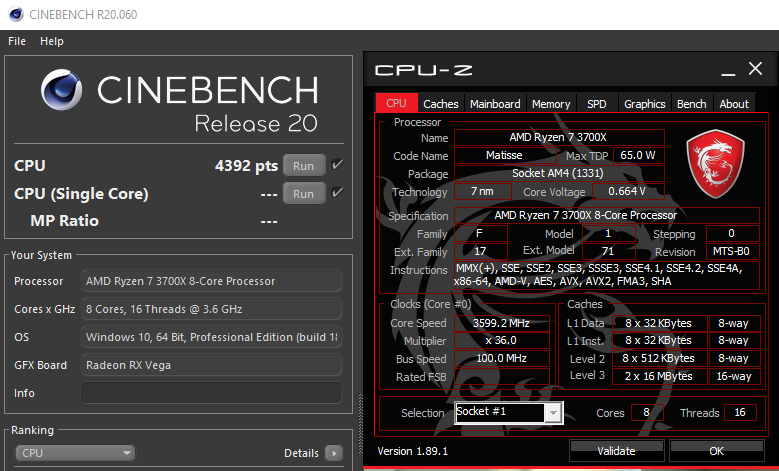Image resolution: width=779 pixels, height=471 pixels.
Task: Switch to the Memory tab in CPU-Z
Action: click(551, 104)
